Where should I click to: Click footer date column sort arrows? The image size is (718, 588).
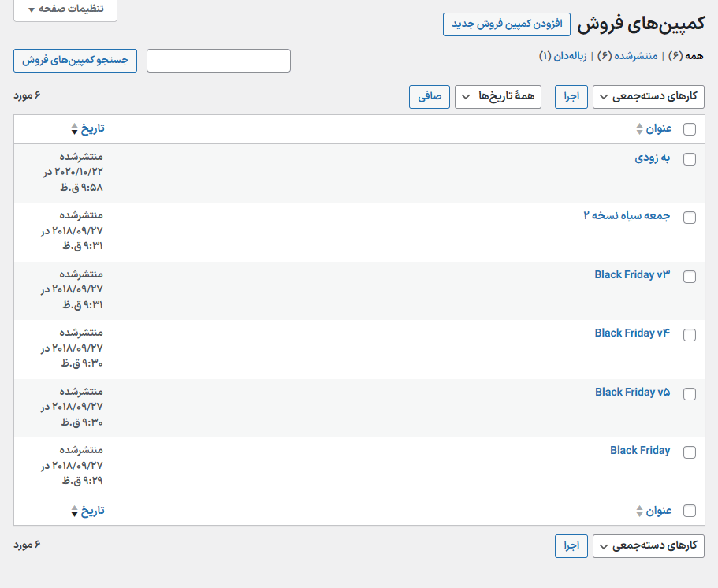coord(75,511)
